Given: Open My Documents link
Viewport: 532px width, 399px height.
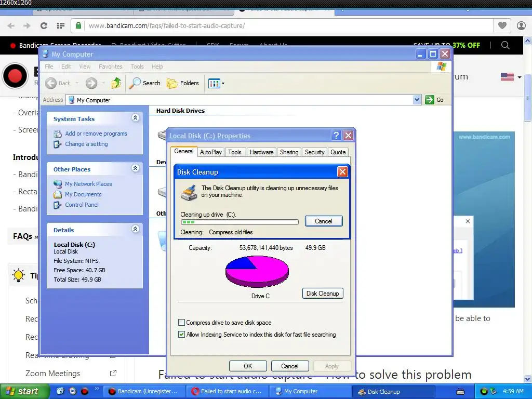Looking at the screenshot, I should tap(83, 194).
